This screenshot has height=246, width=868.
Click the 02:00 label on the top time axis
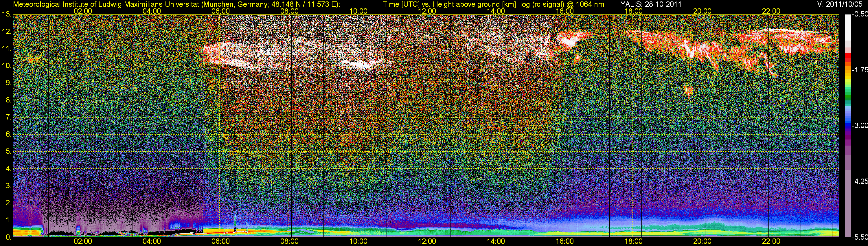[83, 11]
